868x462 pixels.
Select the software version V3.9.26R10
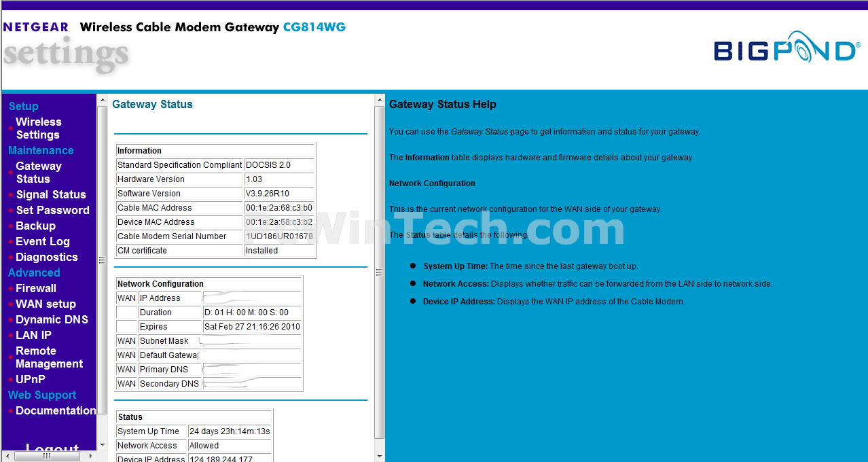[267, 194]
